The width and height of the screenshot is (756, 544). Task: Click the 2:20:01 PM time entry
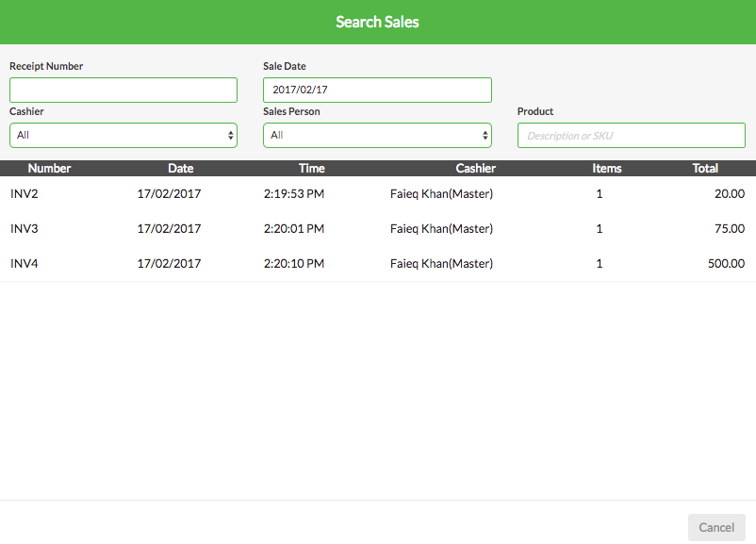[294, 228]
